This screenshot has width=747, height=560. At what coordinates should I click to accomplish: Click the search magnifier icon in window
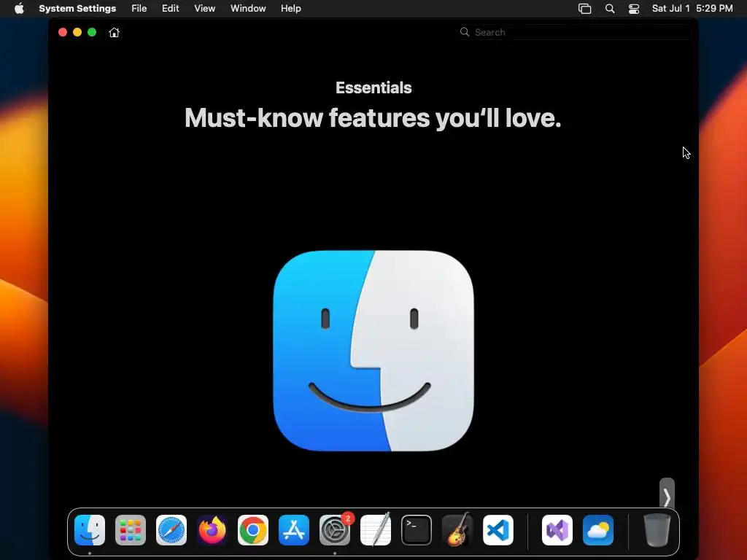tap(465, 32)
